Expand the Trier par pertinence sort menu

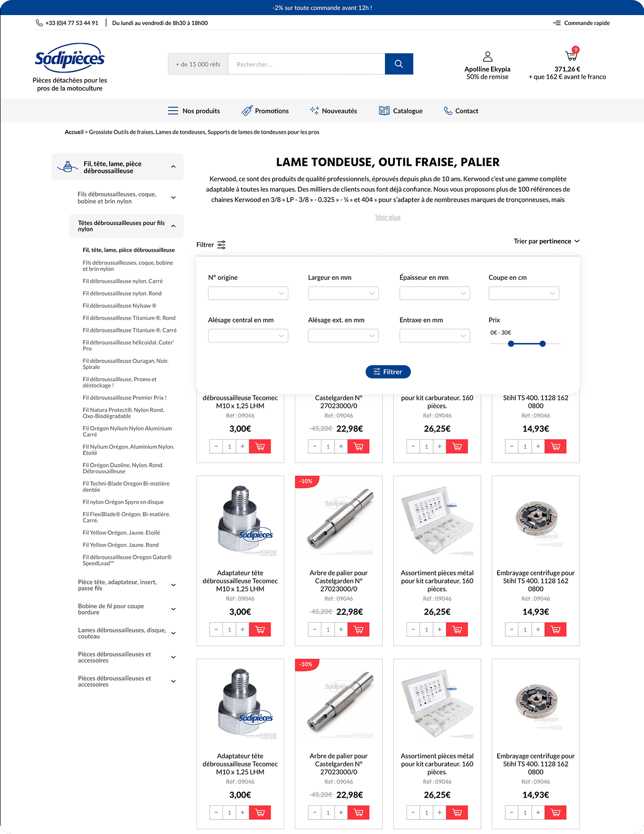pyautogui.click(x=546, y=241)
